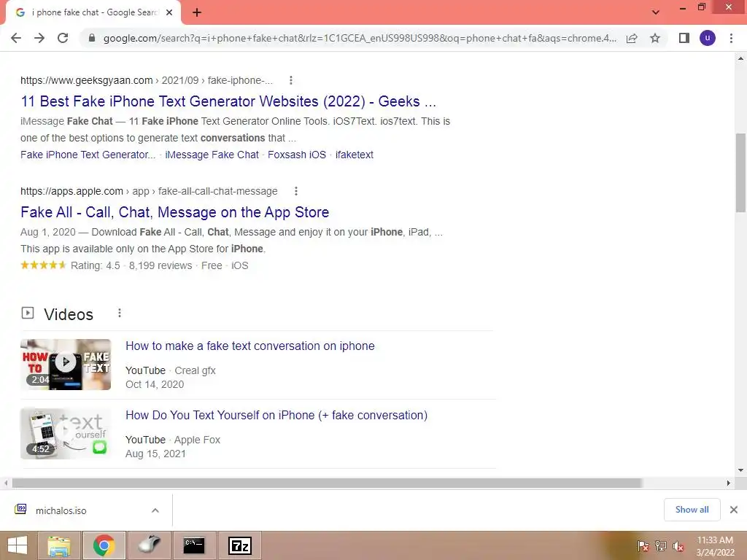Click the geeksgyaan.com URL text
The height and width of the screenshot is (560, 747).
pos(87,80)
